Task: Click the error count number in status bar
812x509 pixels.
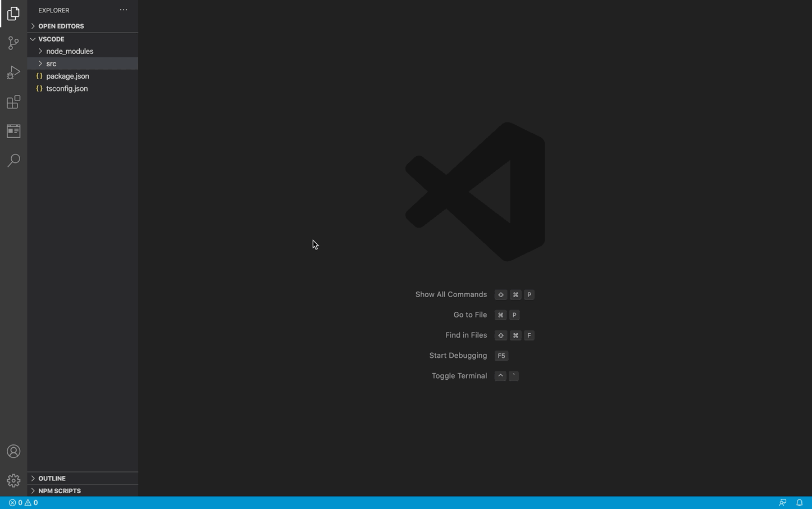Action: click(20, 503)
